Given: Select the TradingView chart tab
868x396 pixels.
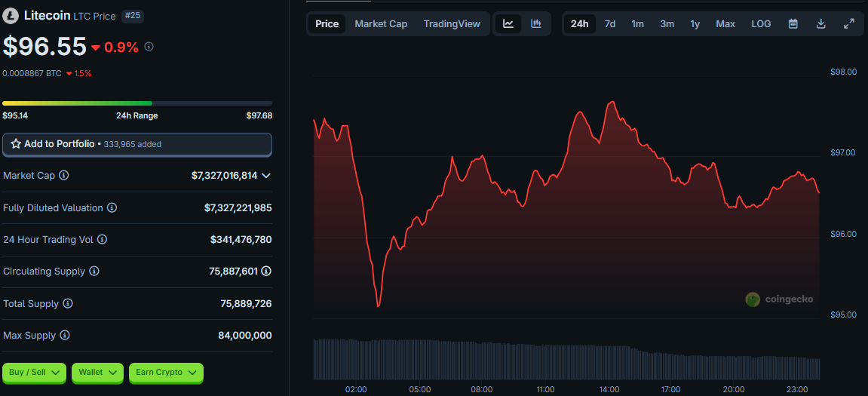Looking at the screenshot, I should 452,24.
